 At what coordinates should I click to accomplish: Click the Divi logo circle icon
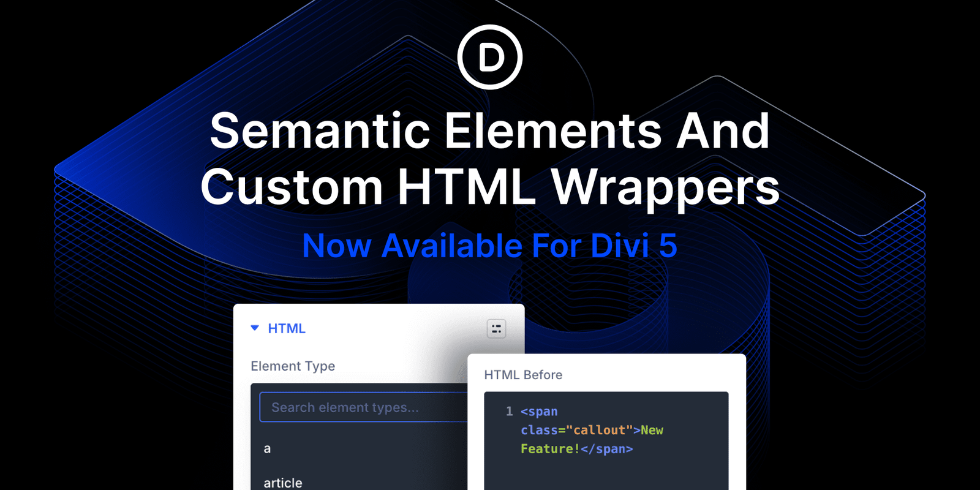490,57
